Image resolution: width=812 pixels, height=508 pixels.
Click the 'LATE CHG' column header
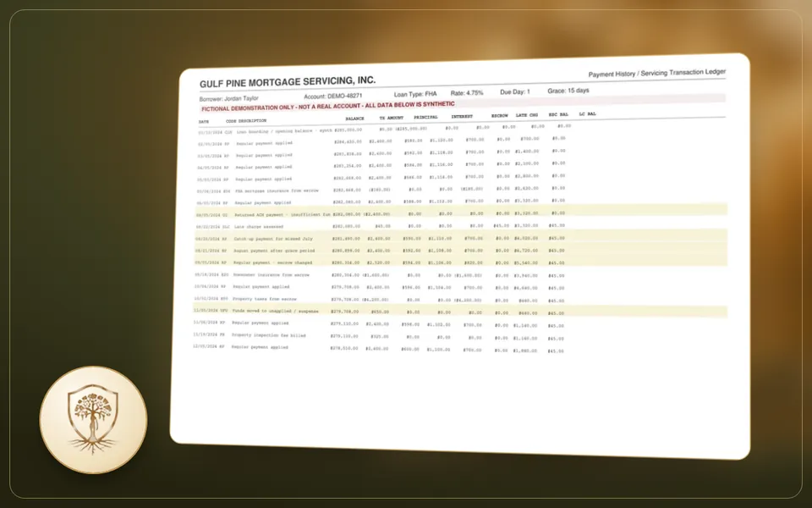click(527, 115)
